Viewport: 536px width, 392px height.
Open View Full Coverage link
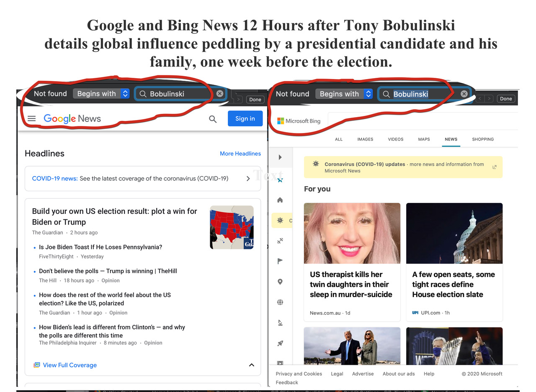point(70,365)
